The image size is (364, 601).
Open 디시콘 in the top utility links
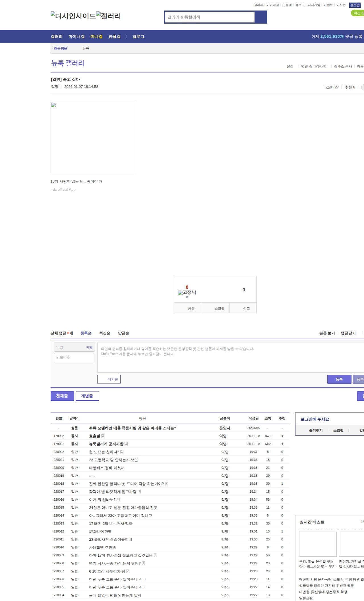[x=341, y=5]
